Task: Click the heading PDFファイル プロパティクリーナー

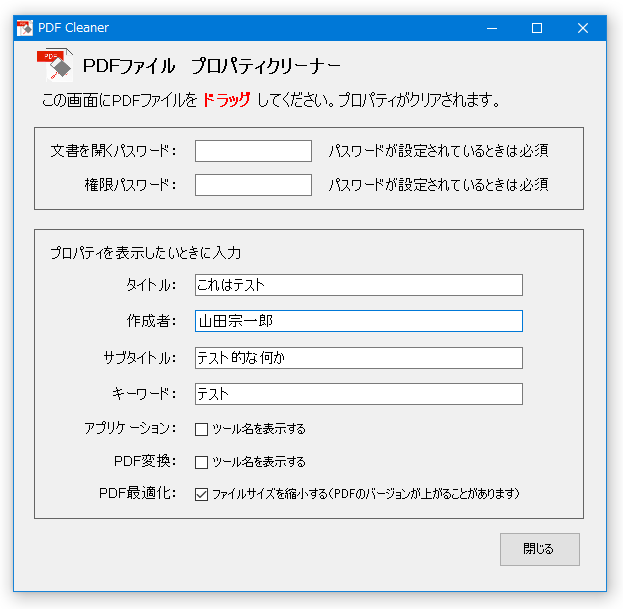Action: [x=211, y=66]
